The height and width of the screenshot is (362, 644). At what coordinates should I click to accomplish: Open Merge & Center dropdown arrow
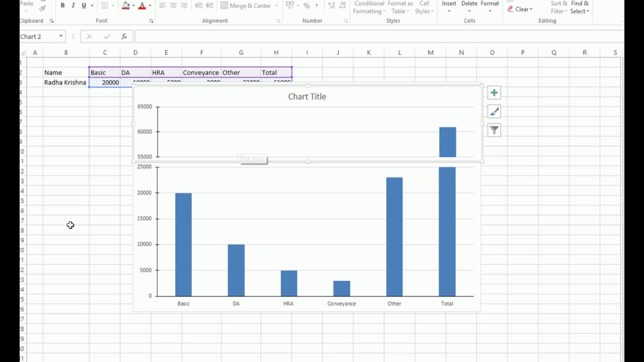[276, 6]
